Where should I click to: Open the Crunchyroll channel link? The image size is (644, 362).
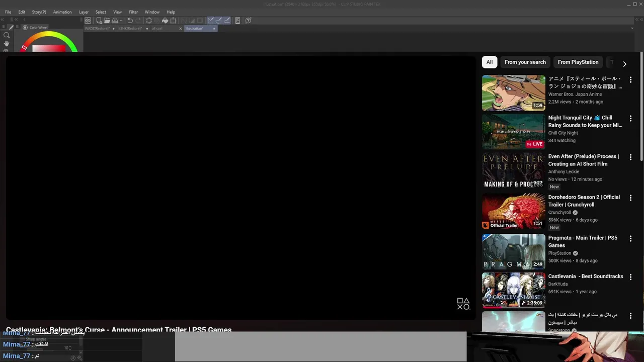pyautogui.click(x=559, y=213)
